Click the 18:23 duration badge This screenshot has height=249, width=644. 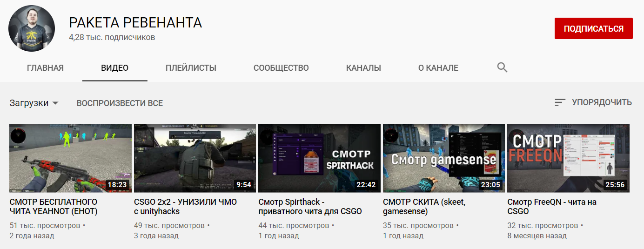(x=117, y=185)
